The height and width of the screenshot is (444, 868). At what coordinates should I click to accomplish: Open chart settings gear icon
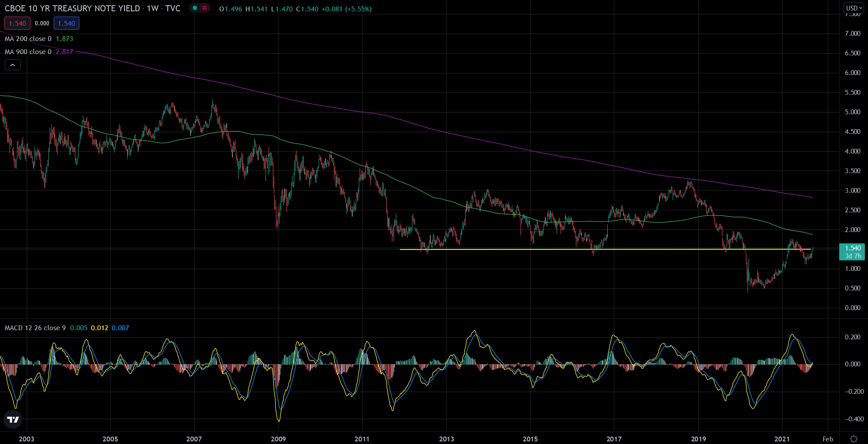[854, 438]
